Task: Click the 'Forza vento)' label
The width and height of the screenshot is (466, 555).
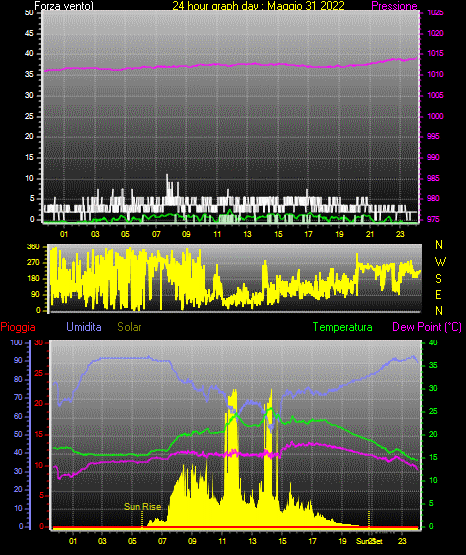Action: [x=64, y=6]
